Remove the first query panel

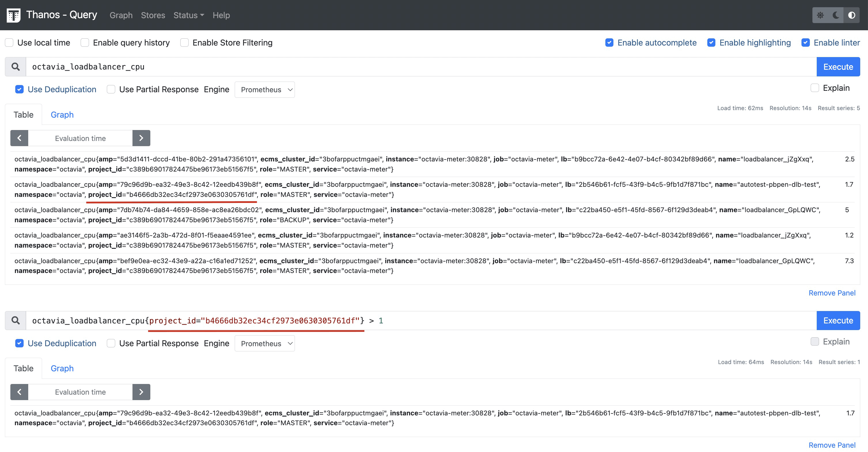point(832,293)
